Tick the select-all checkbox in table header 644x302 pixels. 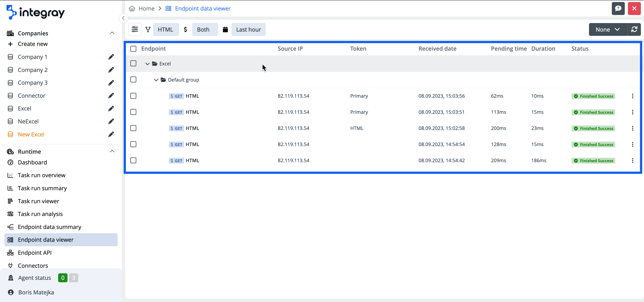pos(133,49)
